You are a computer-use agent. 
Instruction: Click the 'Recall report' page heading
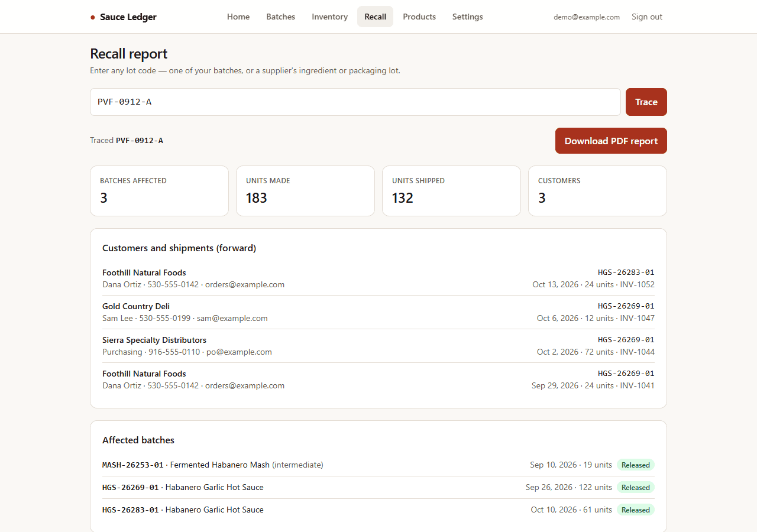click(x=129, y=54)
